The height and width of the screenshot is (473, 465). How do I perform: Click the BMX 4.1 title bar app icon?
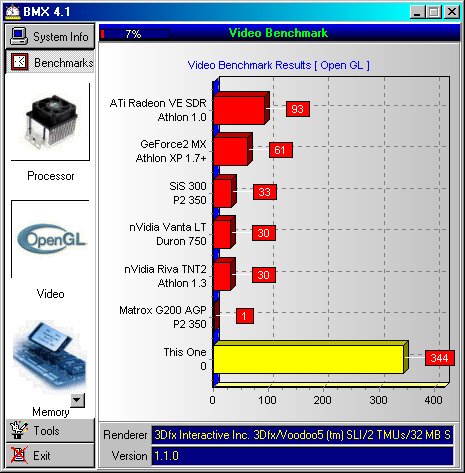point(13,12)
